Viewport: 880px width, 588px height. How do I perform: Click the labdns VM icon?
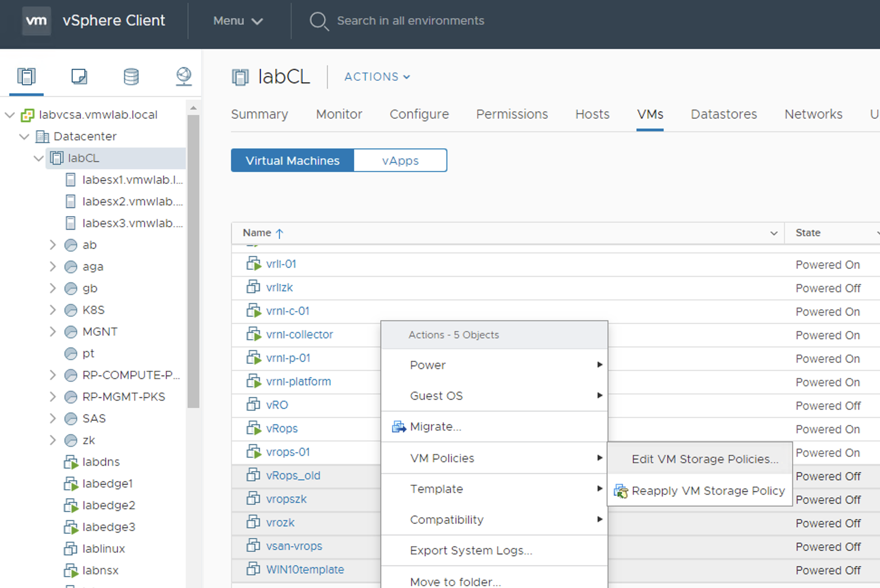71,462
